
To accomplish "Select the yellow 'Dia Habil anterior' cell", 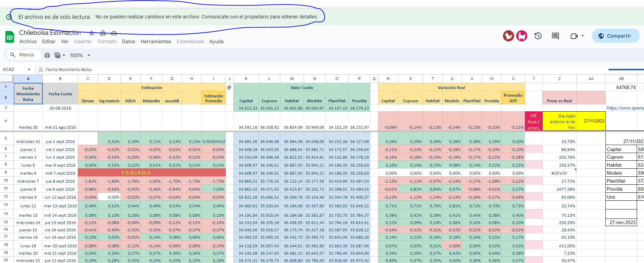I will (559, 121).
